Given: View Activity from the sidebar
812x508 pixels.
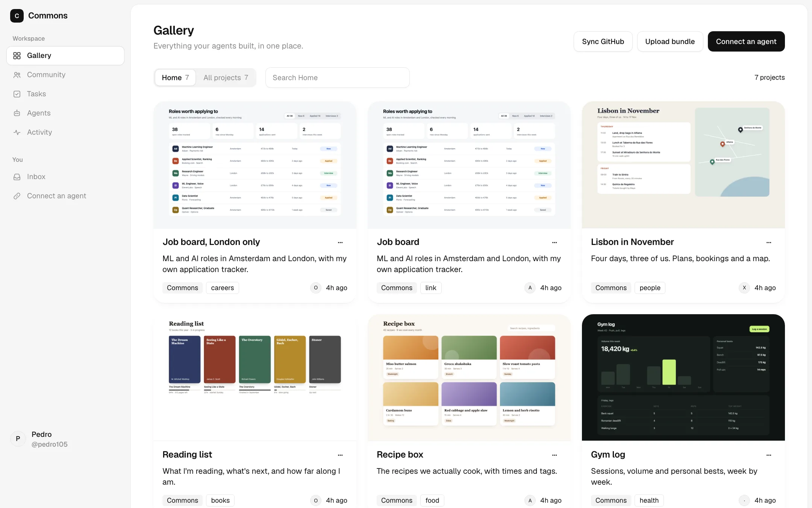Looking at the screenshot, I should pos(65,132).
